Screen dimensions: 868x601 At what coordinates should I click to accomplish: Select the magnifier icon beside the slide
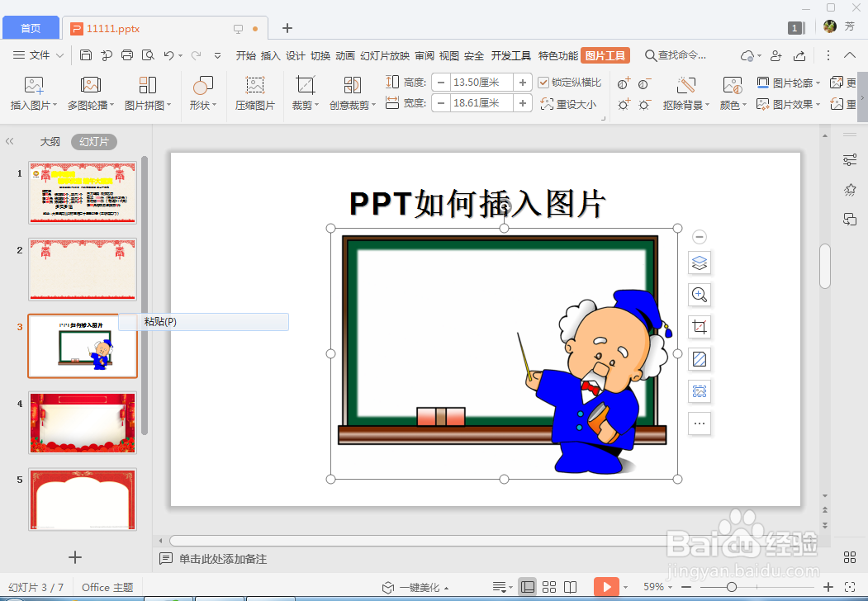pos(699,295)
